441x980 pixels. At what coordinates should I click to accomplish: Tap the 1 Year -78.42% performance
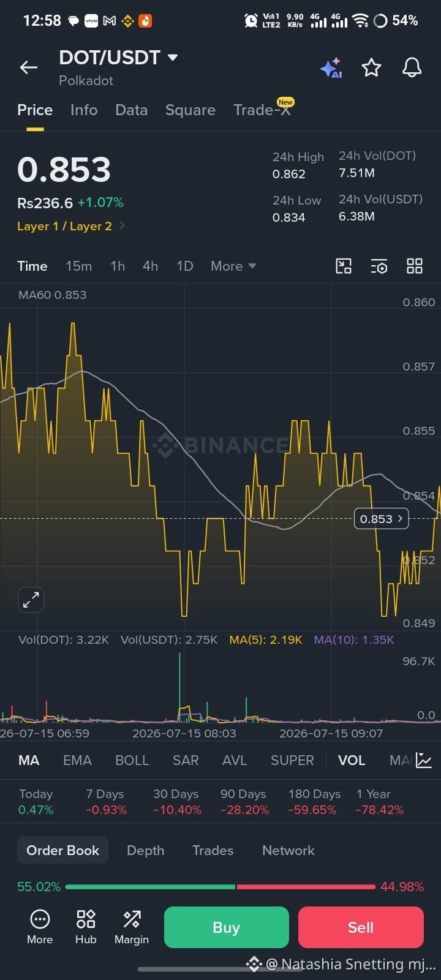click(380, 802)
